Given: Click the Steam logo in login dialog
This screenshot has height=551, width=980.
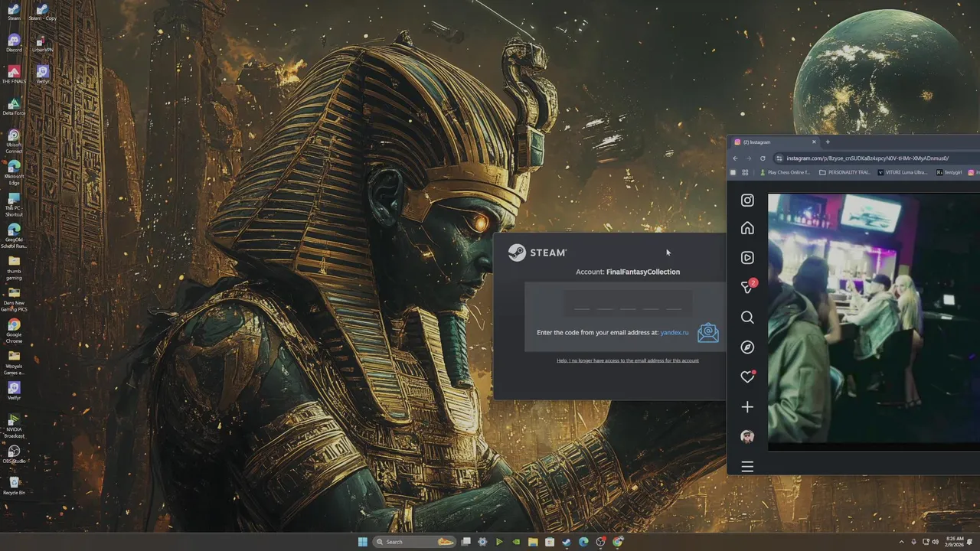Looking at the screenshot, I should pos(537,253).
